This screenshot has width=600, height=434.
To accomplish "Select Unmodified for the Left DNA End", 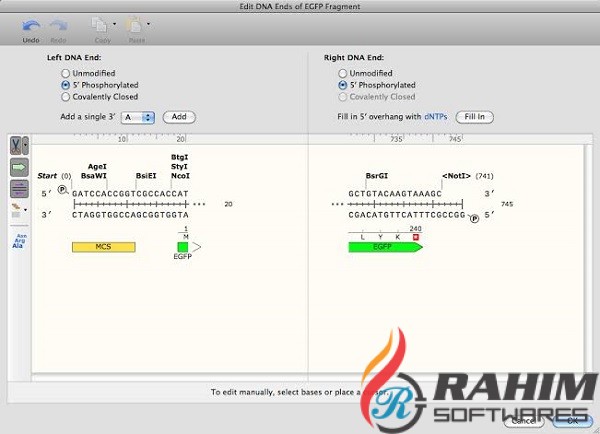I will (x=65, y=73).
